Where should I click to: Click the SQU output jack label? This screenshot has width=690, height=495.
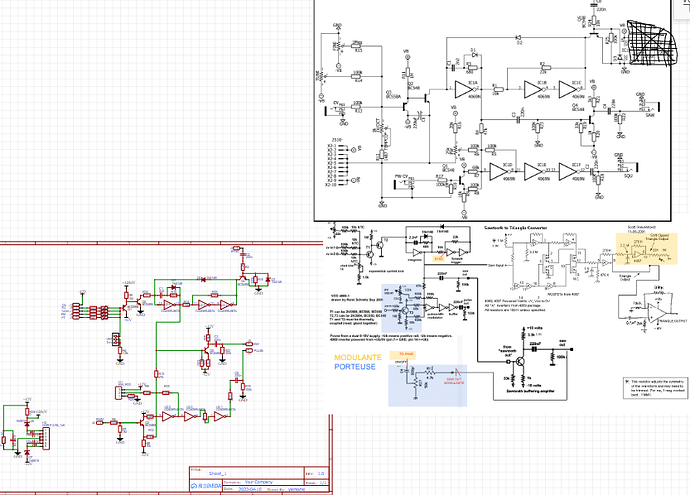pos(628,176)
